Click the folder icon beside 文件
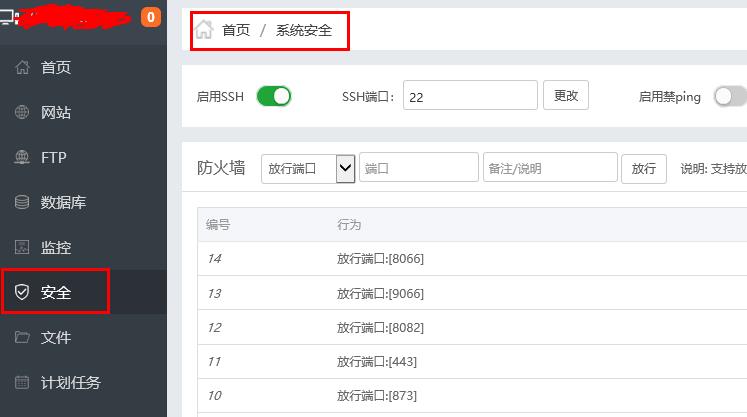Viewport: 747px width, 417px height. pyautogui.click(x=22, y=337)
